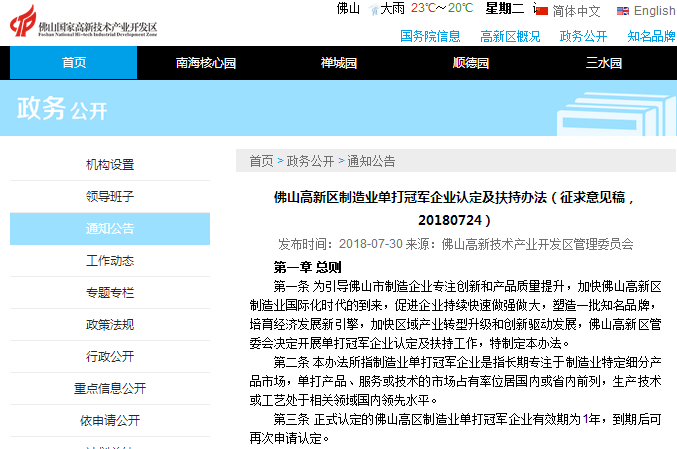Go to 首页 navigation tab
Screen dimensions: 677x449
73,63
